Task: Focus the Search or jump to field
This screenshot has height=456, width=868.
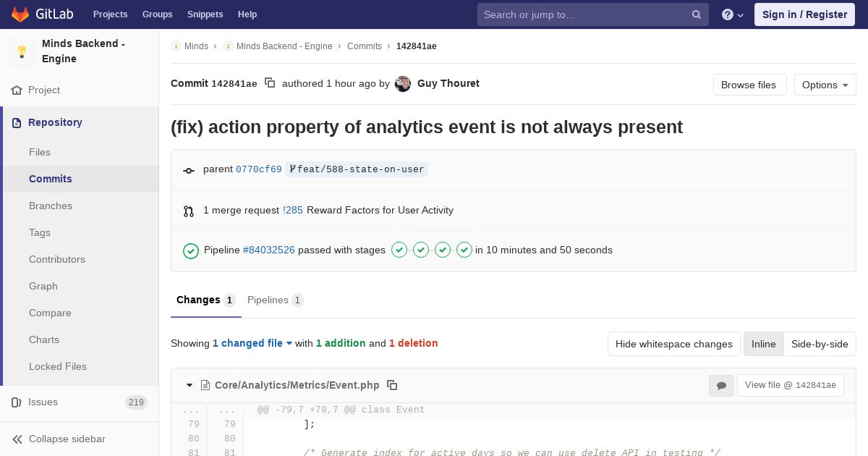Action: tap(582, 14)
